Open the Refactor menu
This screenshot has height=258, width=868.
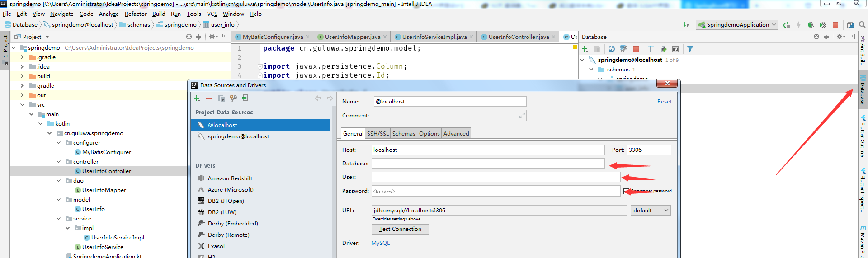coord(136,14)
